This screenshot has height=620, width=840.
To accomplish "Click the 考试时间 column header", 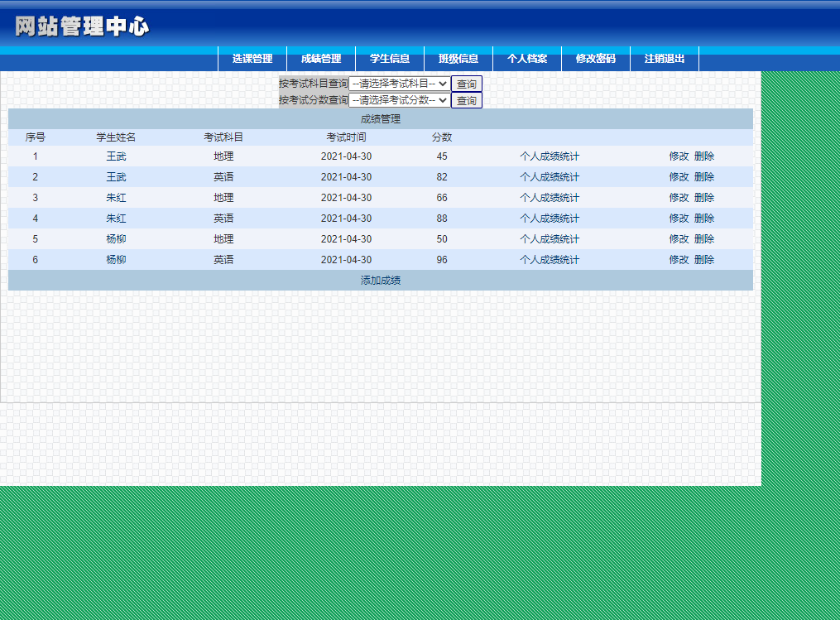I will pyautogui.click(x=346, y=137).
